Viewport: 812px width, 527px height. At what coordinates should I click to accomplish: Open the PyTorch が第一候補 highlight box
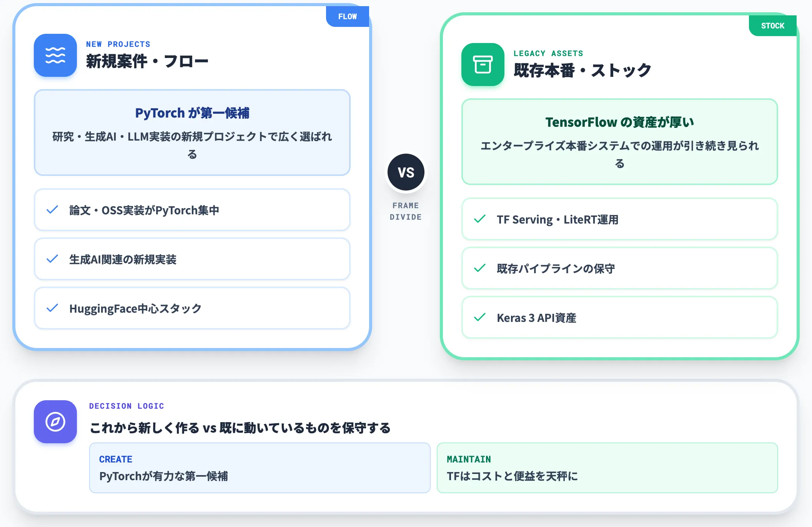pos(192,133)
